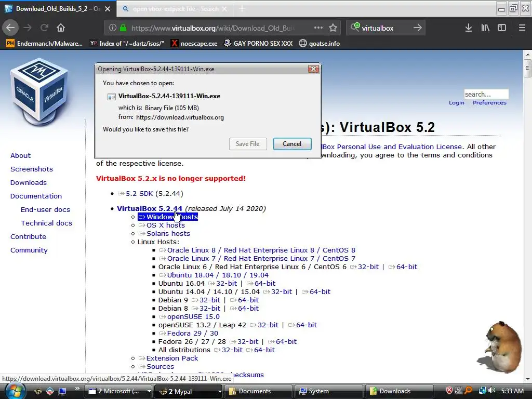
Task: Toggle the browser sidebar view
Action: 502,28
